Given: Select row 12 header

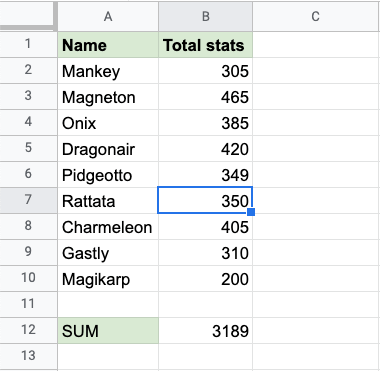Looking at the screenshot, I should [x=28, y=331].
